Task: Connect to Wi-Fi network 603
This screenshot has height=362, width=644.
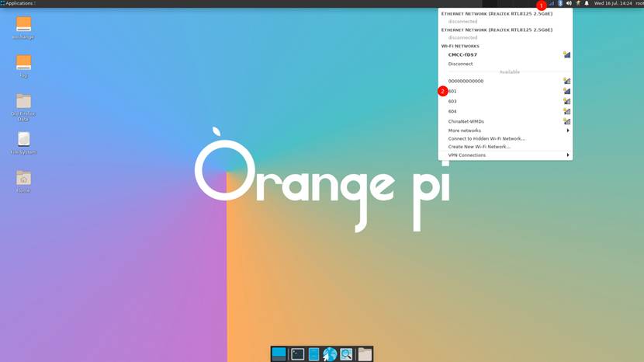Action: pyautogui.click(x=505, y=101)
